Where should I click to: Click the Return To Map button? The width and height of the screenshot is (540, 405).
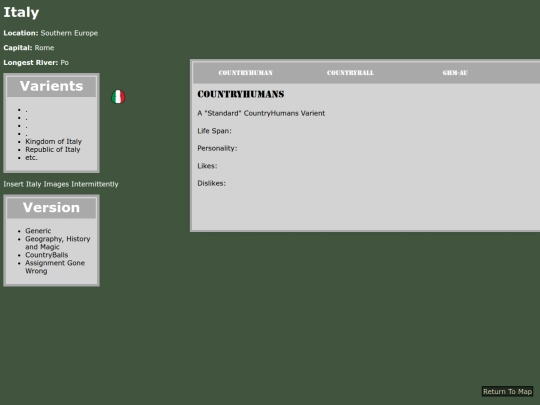[507, 391]
